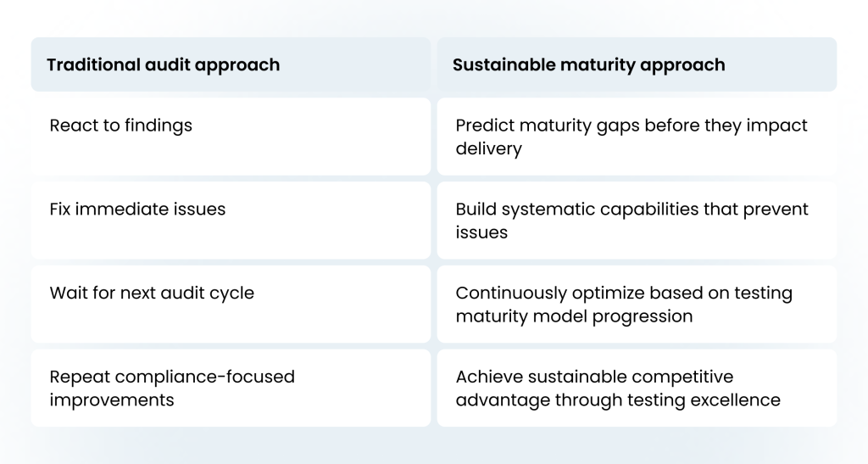Select the 'Fix immediate issues' cell
868x464 pixels.
point(231,221)
